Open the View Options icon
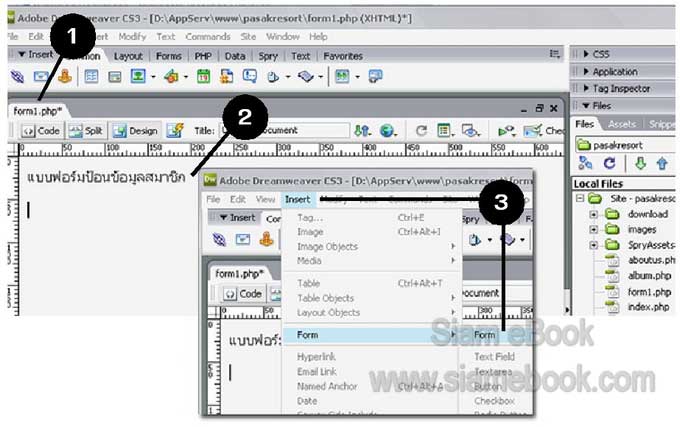680x427 pixels. click(x=444, y=130)
